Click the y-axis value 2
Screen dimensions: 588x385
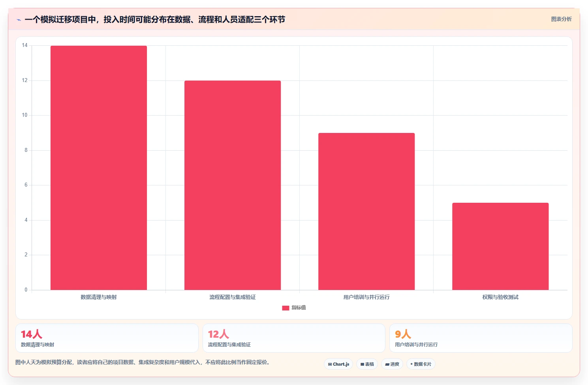click(26, 255)
